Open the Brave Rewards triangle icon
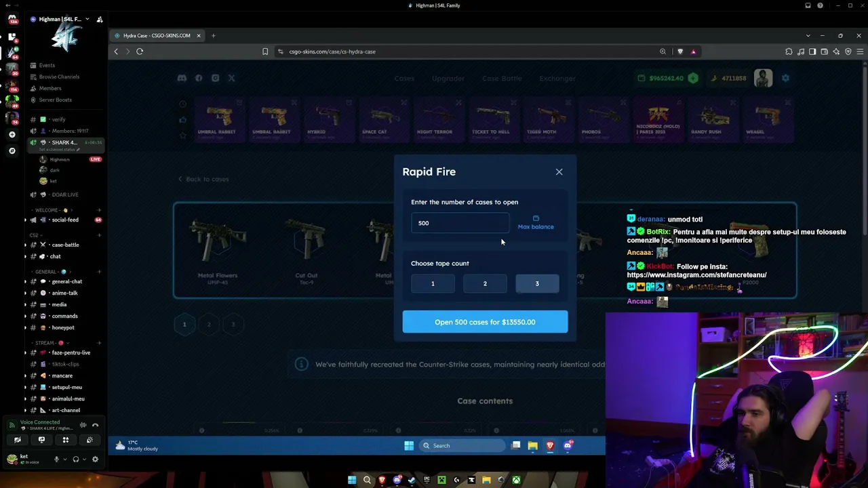Screen dimensions: 868x488 pyautogui.click(x=693, y=52)
